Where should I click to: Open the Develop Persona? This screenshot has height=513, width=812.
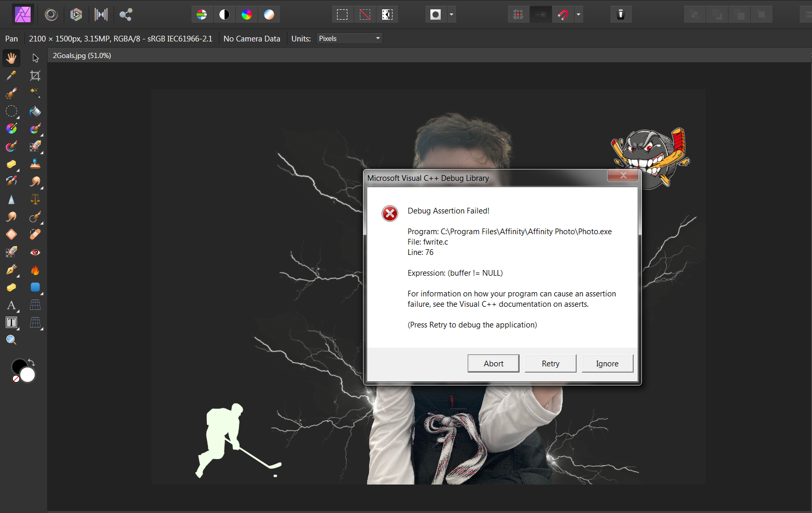click(x=76, y=15)
